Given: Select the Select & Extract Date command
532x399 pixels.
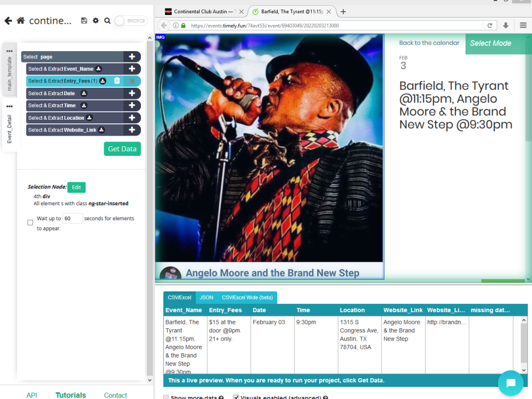Looking at the screenshot, I should (x=74, y=93).
